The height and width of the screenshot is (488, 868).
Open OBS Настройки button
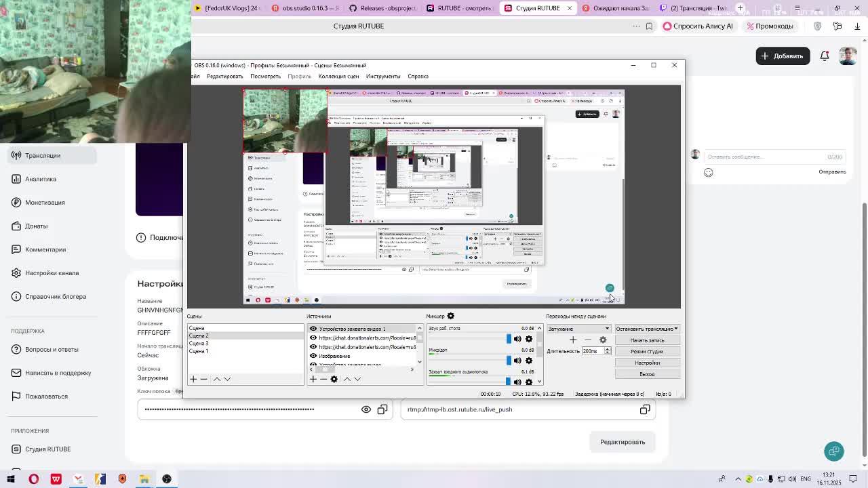[x=647, y=363]
